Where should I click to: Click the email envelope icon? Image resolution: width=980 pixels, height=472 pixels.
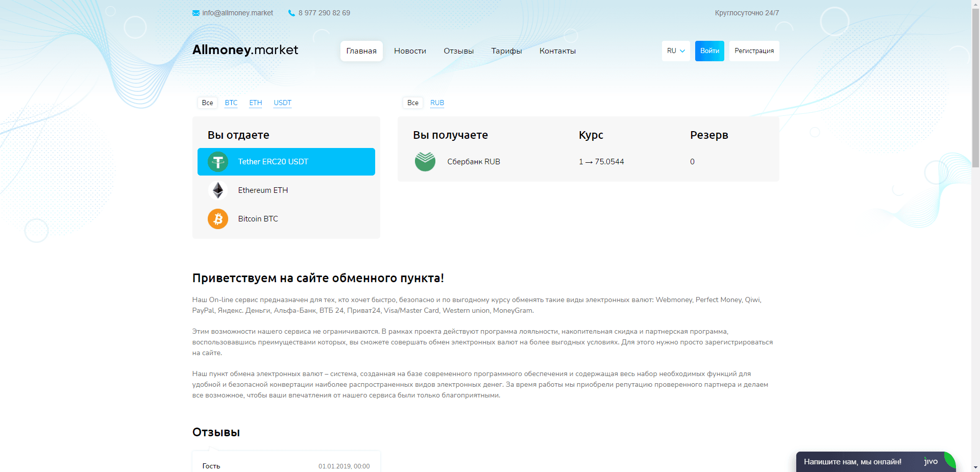click(195, 13)
